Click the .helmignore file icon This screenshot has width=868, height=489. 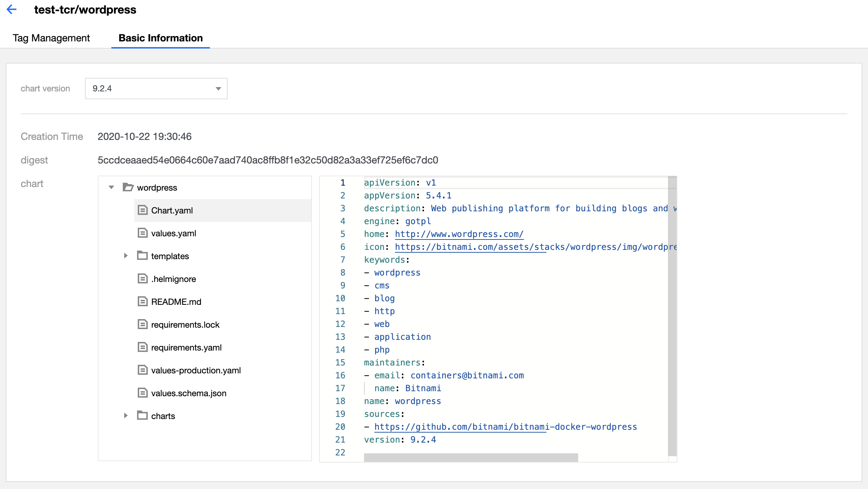[142, 278]
